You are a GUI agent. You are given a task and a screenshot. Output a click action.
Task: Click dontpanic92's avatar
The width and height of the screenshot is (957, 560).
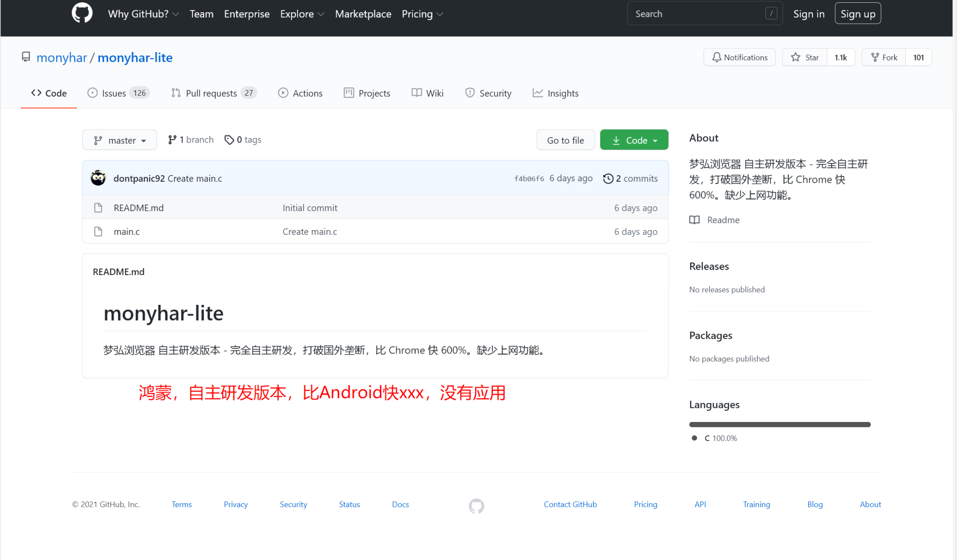tap(98, 178)
